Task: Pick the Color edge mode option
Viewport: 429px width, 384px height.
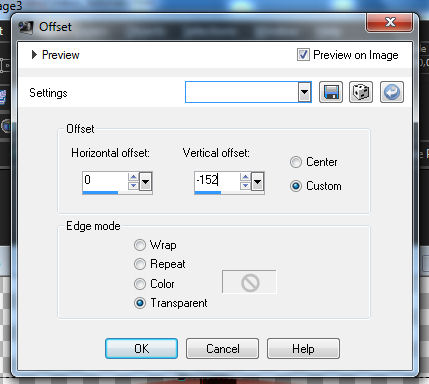Action: [140, 284]
